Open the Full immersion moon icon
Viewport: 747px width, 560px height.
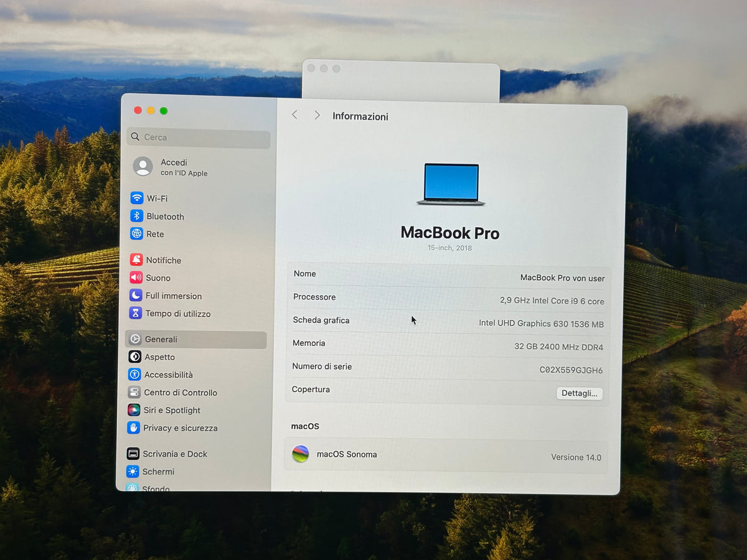tap(136, 296)
